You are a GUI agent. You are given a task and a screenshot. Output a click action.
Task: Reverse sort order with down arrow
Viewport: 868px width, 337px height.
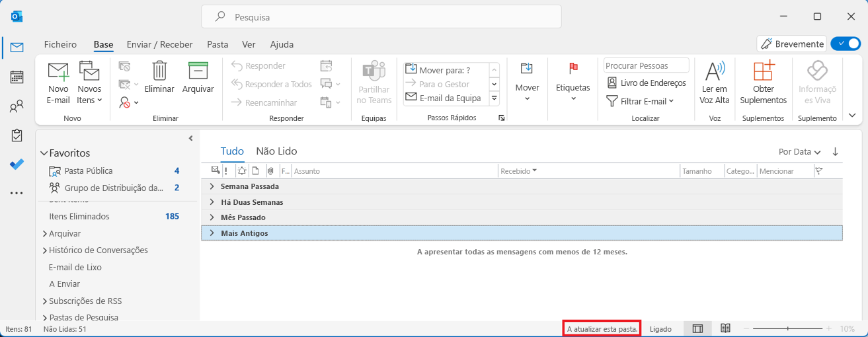coord(836,151)
